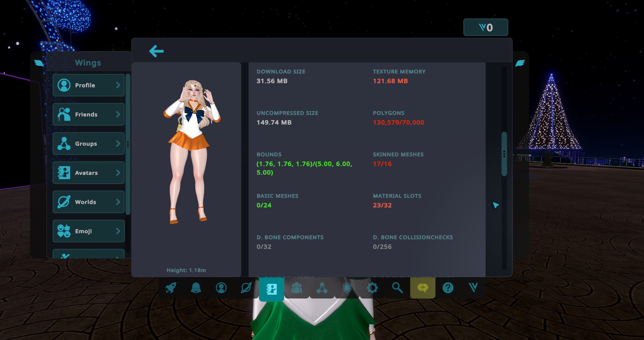Click the VRChat+ V icon in bottom bar
This screenshot has width=644, height=340.
[x=473, y=288]
